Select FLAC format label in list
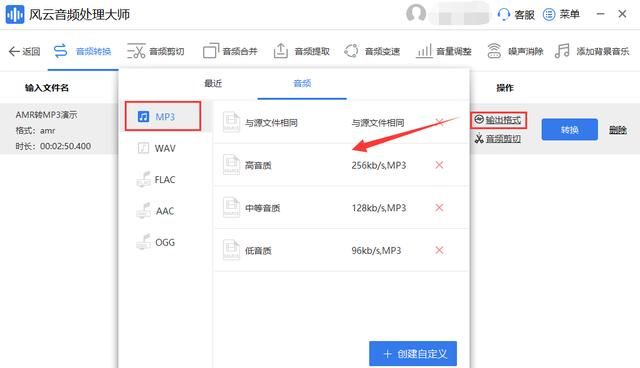This screenshot has height=368, width=640. [165, 180]
